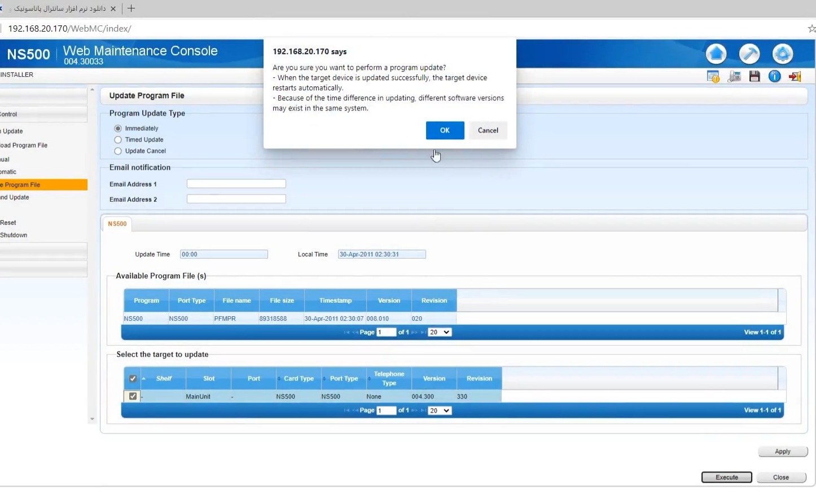The image size is (816, 504).
Task: Open the Setup gear icon
Action: pos(782,54)
